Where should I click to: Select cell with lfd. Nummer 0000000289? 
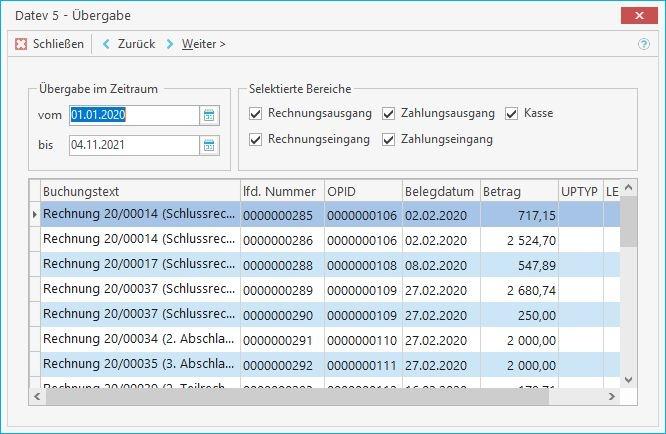click(x=282, y=290)
